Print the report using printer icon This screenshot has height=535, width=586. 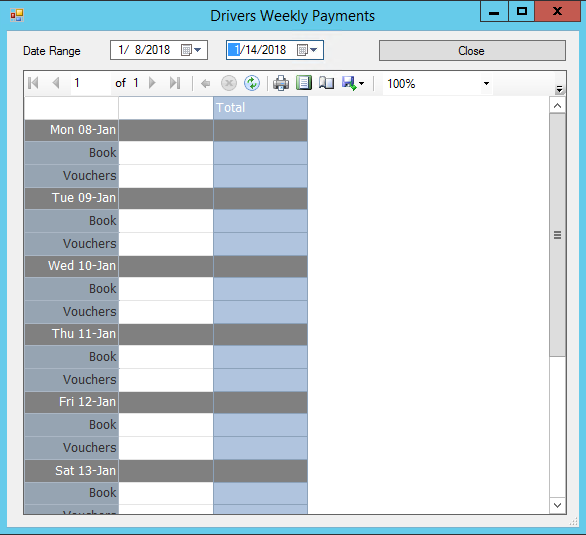point(281,83)
